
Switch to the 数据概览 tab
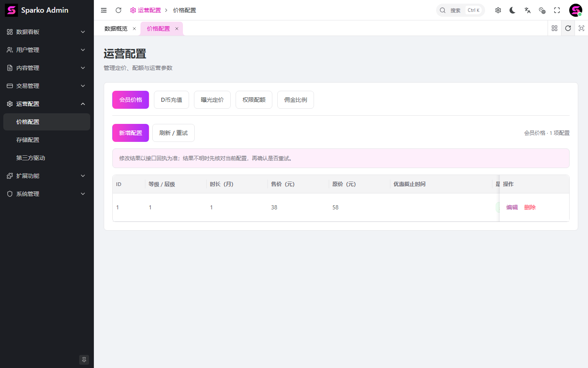tap(116, 29)
